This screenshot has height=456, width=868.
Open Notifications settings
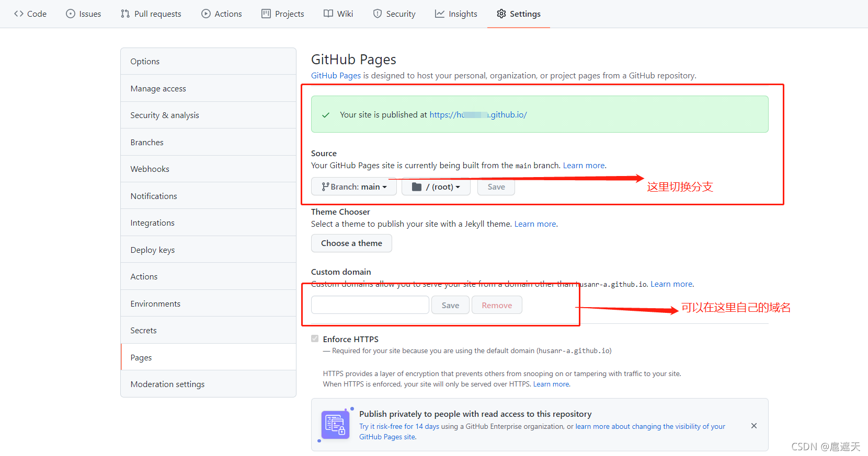208,196
